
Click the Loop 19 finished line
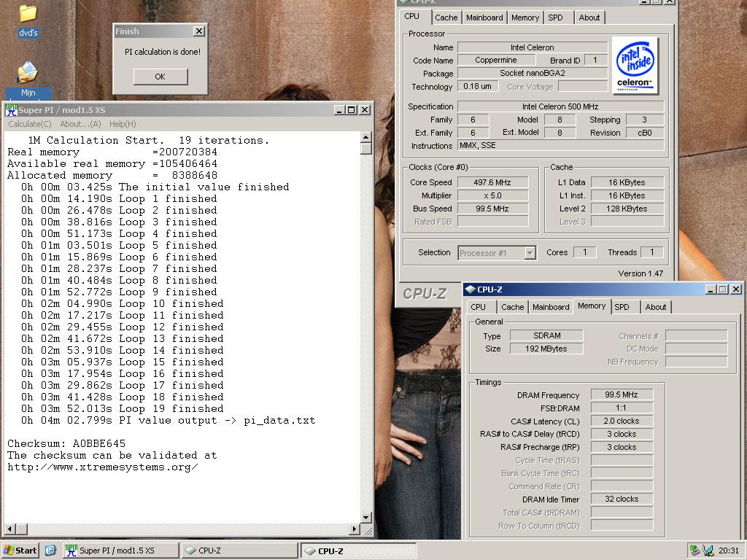(x=122, y=408)
